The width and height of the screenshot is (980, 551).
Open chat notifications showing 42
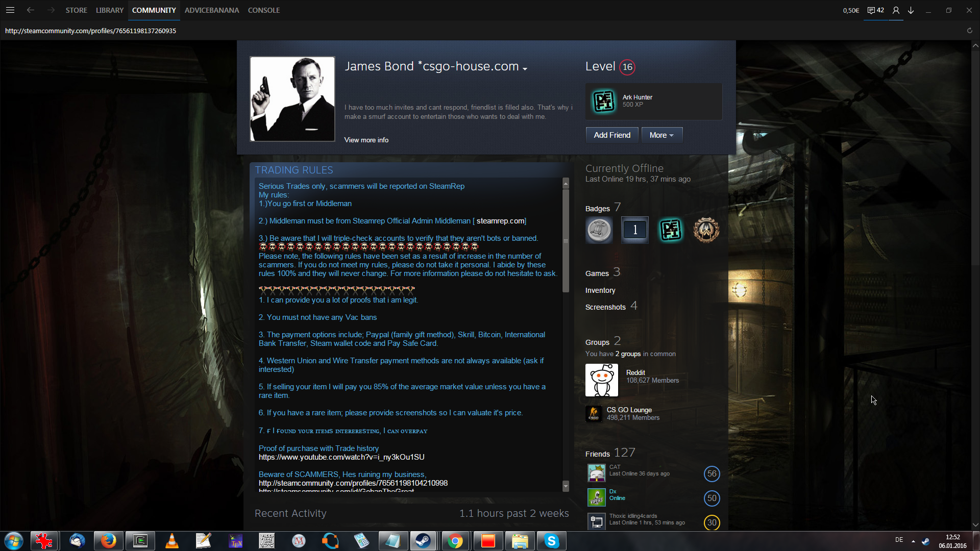click(x=875, y=10)
